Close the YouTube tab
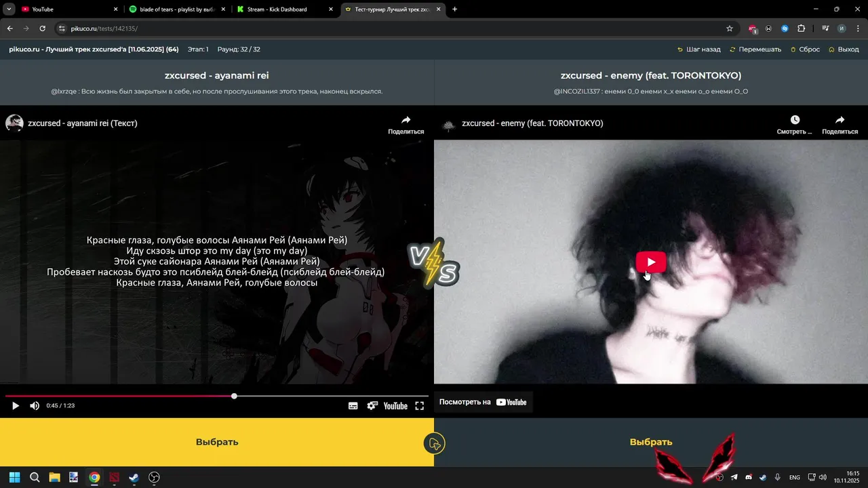The image size is (868, 488). (115, 9)
